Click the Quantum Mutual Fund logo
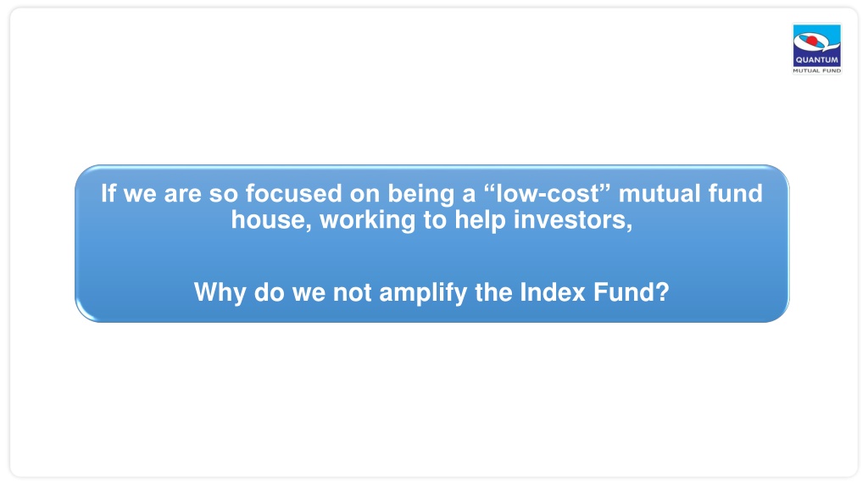The height and width of the screenshot is (488, 868). coord(816,48)
